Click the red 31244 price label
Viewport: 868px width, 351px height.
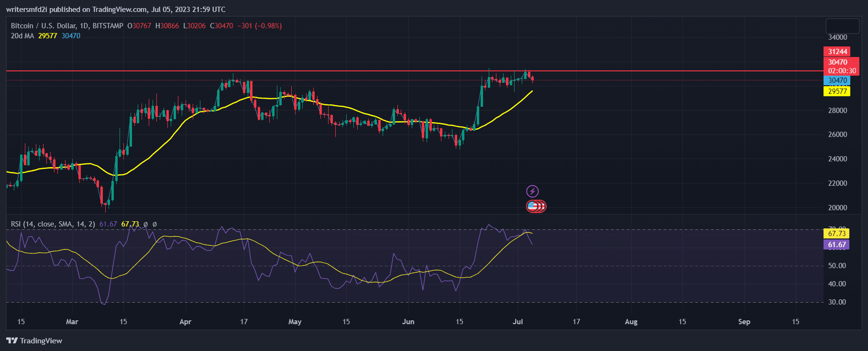(837, 52)
